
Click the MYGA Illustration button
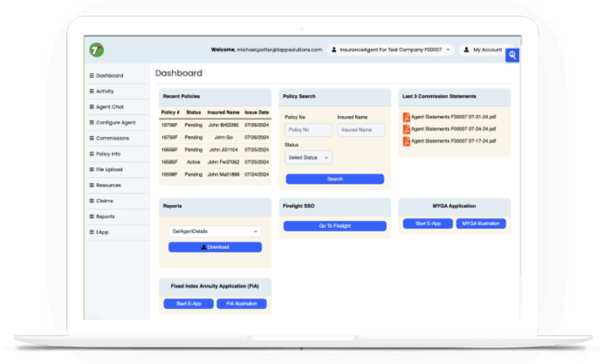[x=481, y=224]
